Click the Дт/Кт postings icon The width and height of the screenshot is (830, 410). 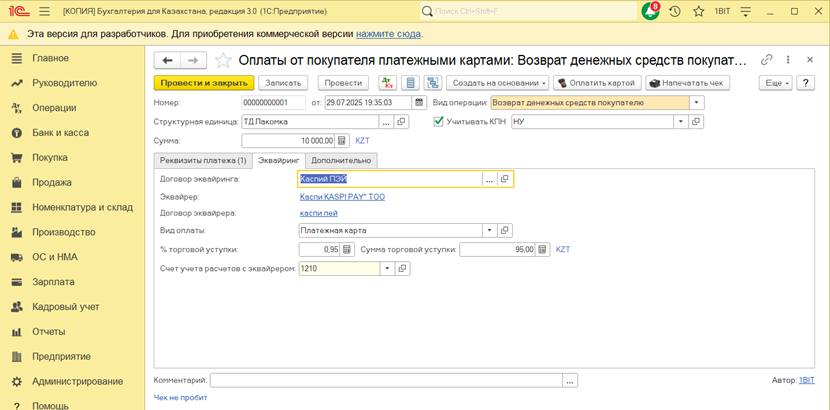(386, 83)
